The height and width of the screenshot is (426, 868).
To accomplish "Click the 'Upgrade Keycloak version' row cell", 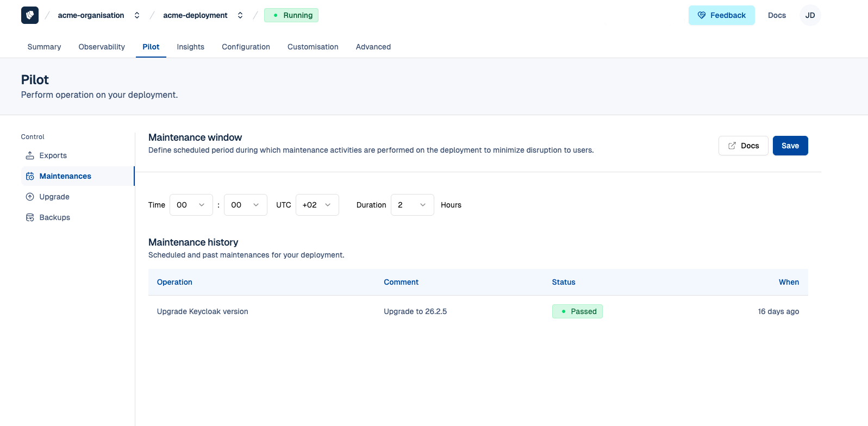I will point(202,311).
